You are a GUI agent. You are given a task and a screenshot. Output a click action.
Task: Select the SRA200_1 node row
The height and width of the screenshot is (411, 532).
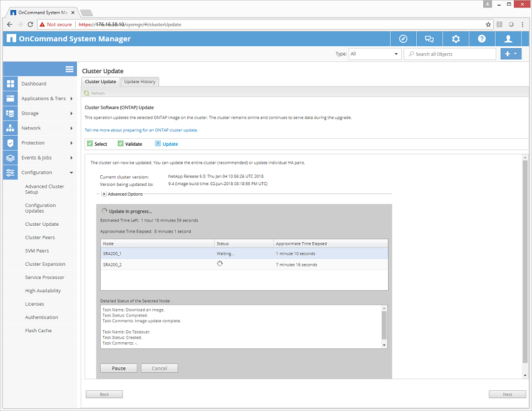pos(244,253)
